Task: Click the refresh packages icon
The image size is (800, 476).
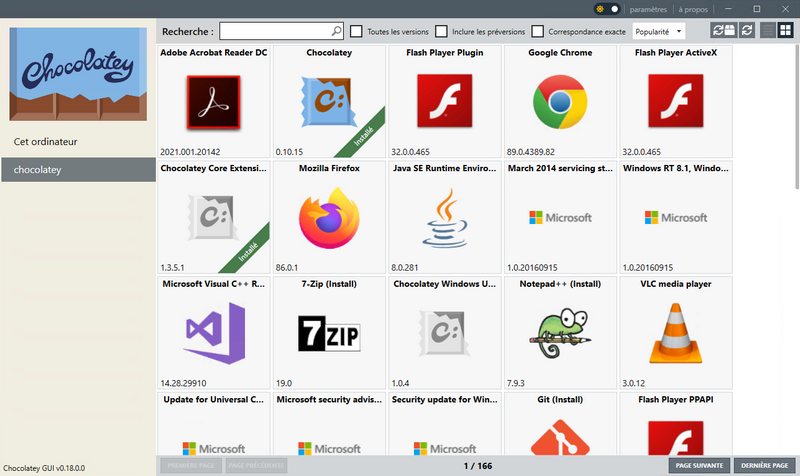Action: (x=746, y=31)
